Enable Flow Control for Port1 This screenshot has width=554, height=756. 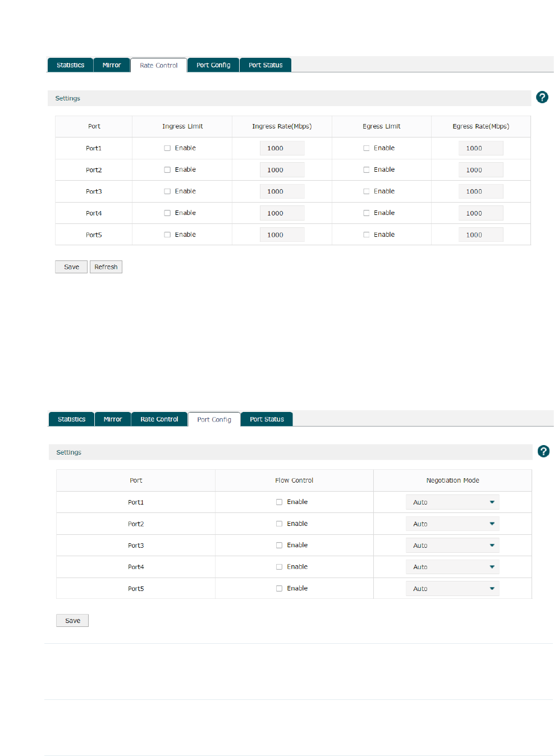coord(279,502)
